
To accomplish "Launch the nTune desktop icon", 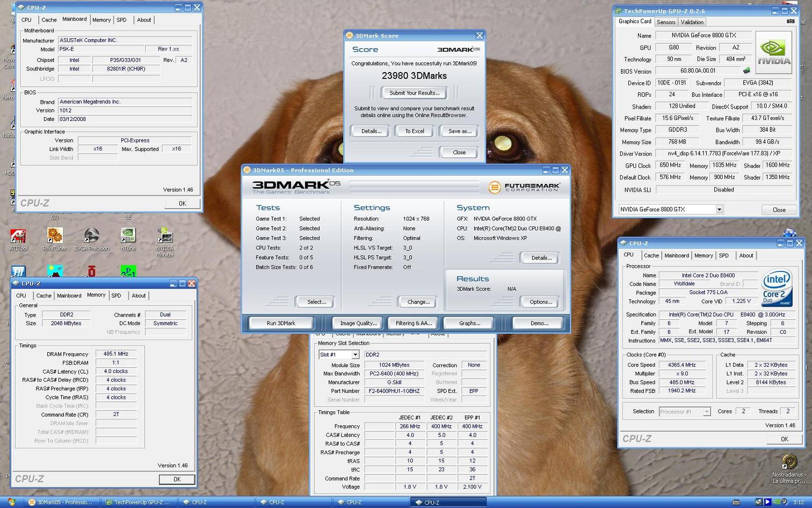I will click(128, 240).
